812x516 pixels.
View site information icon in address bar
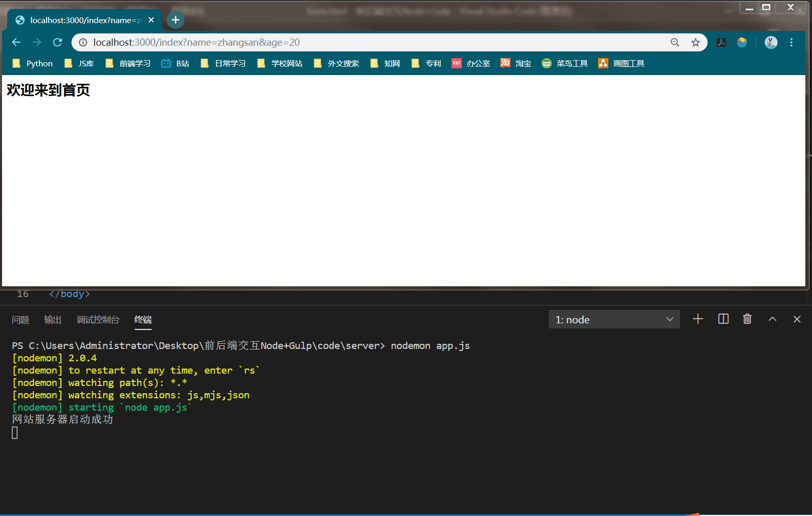click(x=83, y=43)
